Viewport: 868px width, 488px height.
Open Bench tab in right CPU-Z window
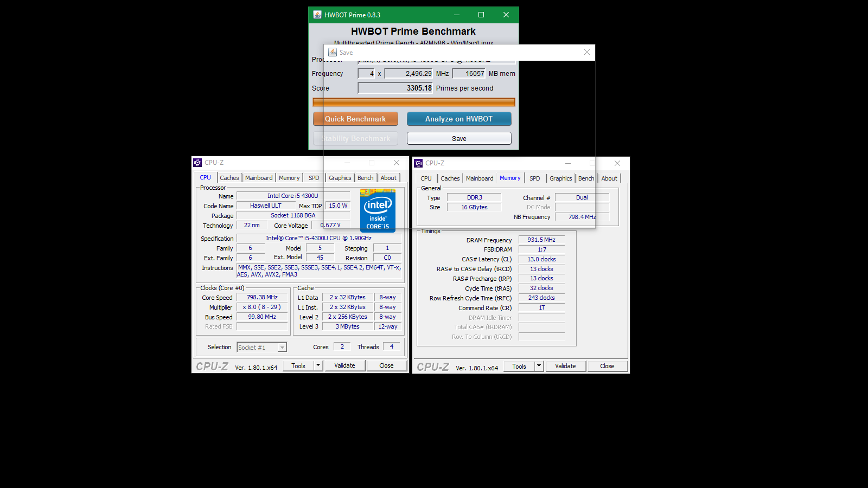pyautogui.click(x=586, y=178)
